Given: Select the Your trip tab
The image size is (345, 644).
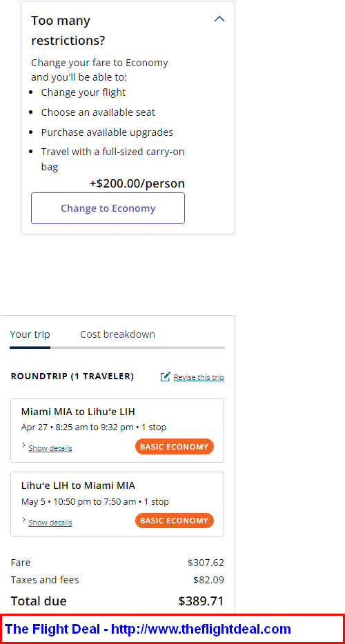Looking at the screenshot, I should click(x=30, y=334).
